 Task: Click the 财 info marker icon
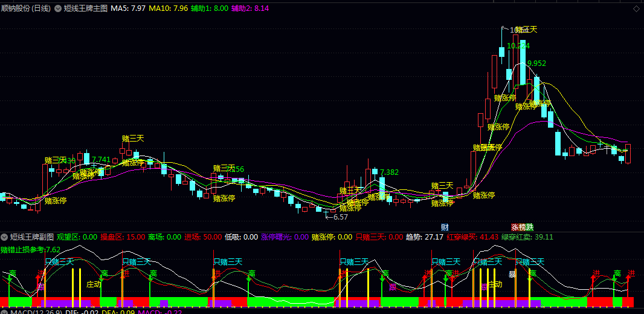[x=445, y=227]
